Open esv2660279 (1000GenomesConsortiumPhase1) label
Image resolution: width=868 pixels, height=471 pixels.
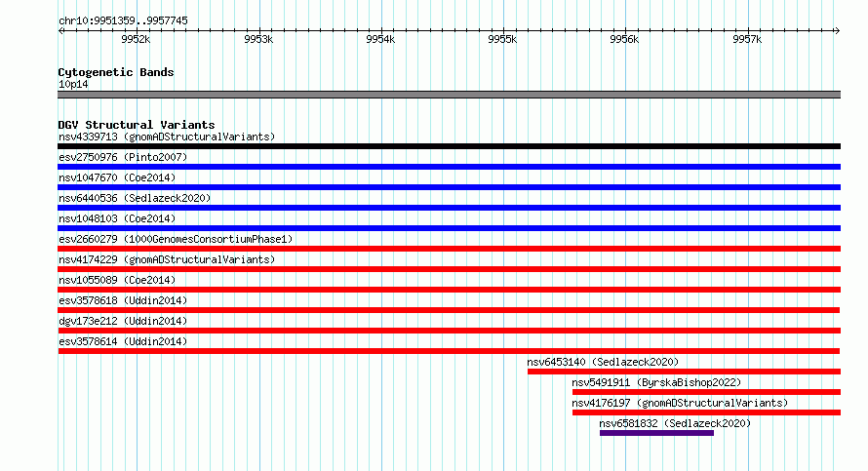tap(176, 239)
